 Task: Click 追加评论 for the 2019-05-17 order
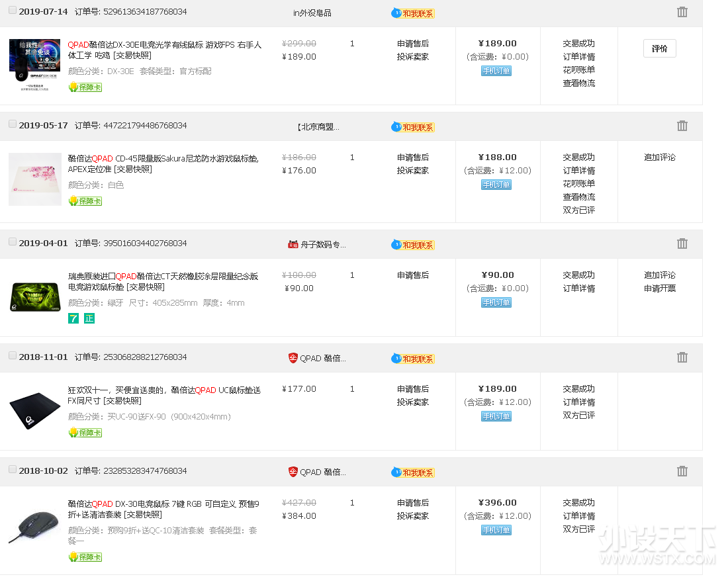tap(660, 157)
